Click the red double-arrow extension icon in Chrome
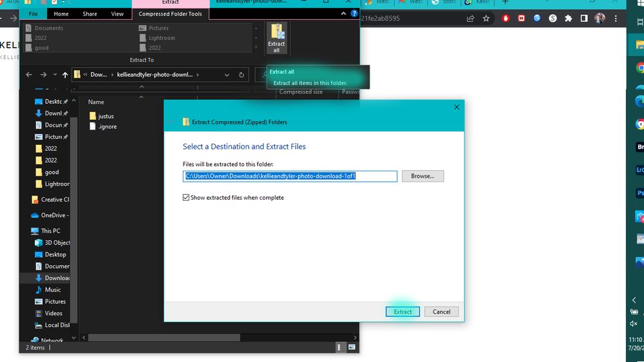This screenshot has height=362, width=644. pos(521,19)
